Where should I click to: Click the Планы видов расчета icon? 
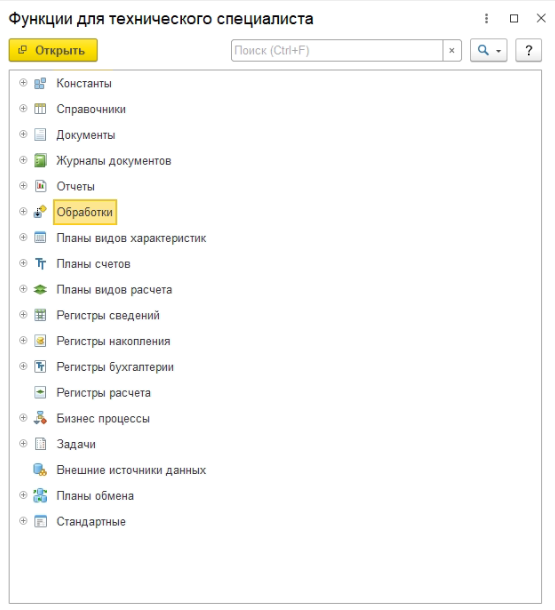tap(40, 289)
